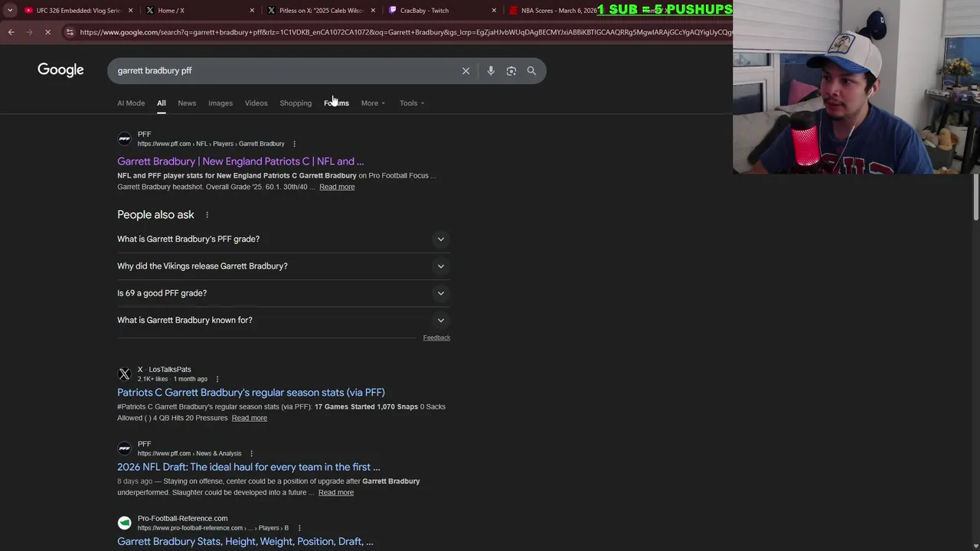Click the "People also ask" heading

coord(155,215)
